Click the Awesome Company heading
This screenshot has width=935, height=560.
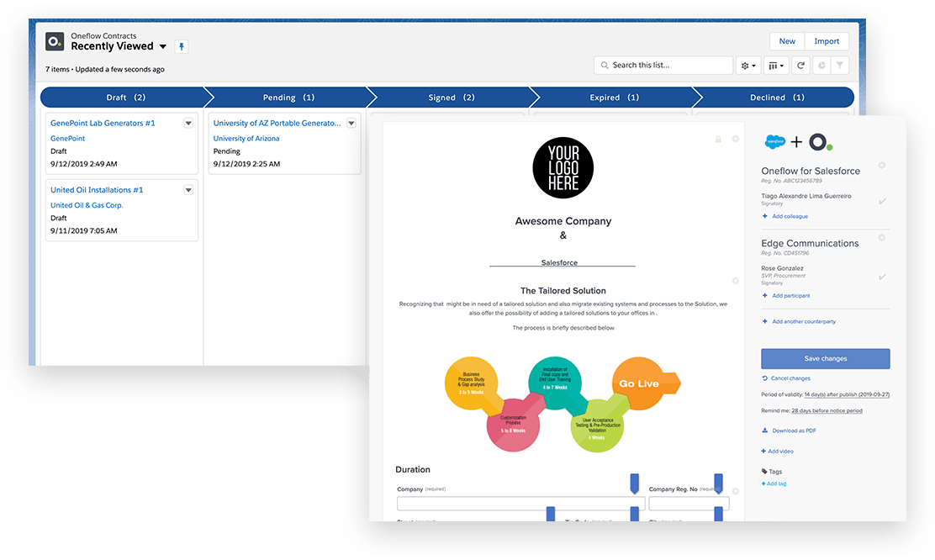coord(563,221)
